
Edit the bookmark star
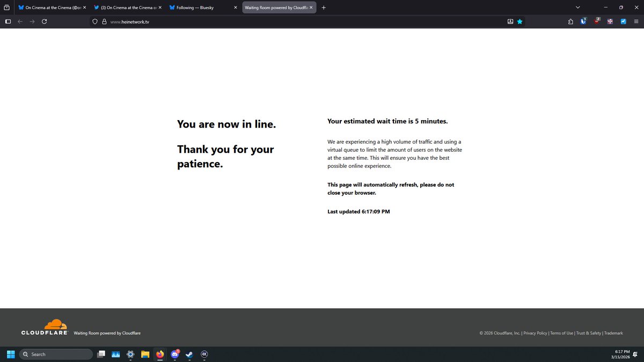519,22
